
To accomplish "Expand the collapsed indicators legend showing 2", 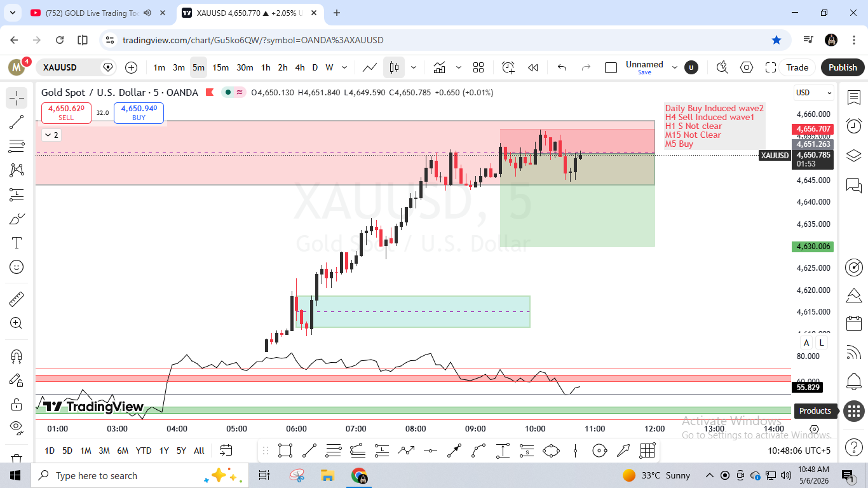I will 51,135.
